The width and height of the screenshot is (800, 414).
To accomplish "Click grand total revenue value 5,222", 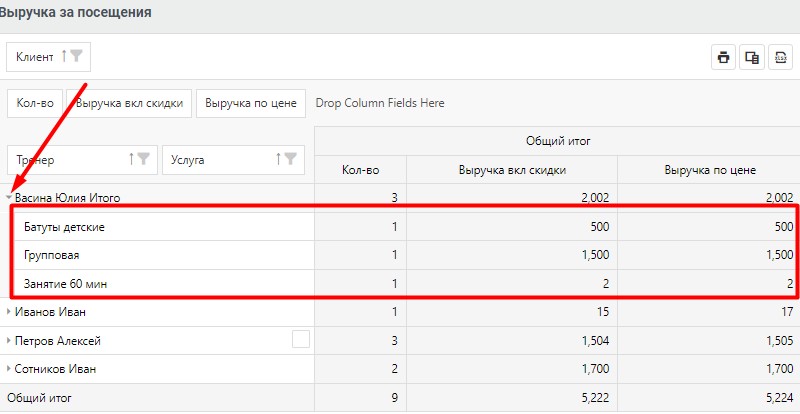I will tap(594, 397).
